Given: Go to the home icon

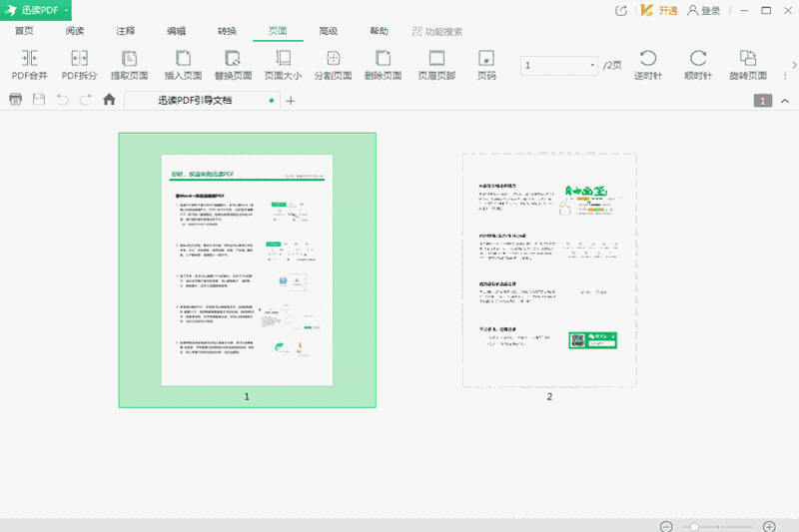Looking at the screenshot, I should click(109, 99).
